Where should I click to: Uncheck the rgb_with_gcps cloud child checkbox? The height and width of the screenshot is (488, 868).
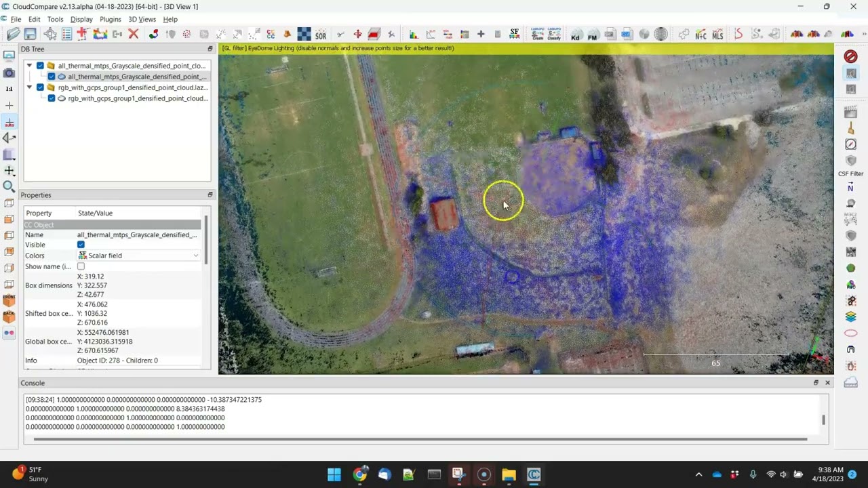click(51, 98)
